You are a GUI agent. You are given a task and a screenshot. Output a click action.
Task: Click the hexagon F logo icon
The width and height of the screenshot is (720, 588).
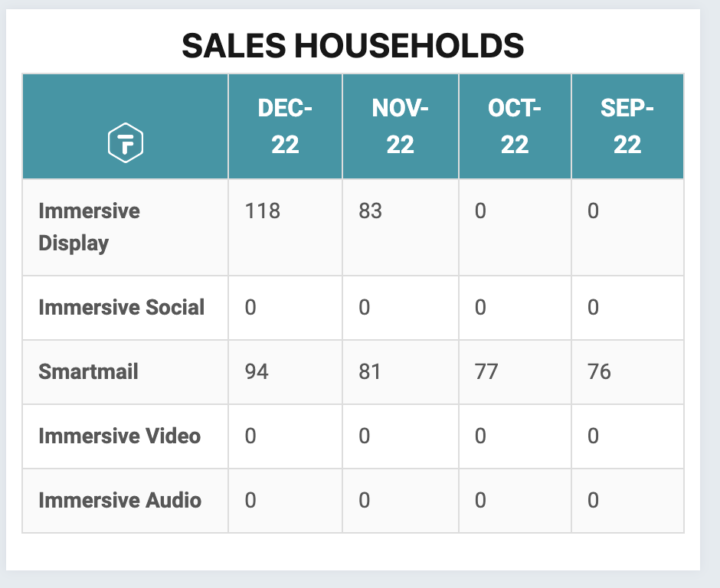coord(126,143)
